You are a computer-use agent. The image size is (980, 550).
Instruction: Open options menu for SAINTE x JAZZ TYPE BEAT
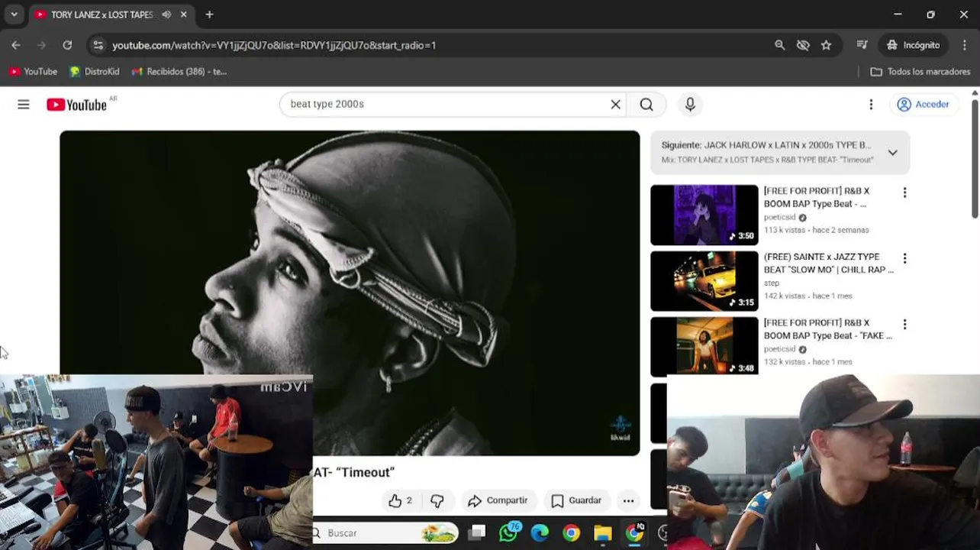(904, 259)
